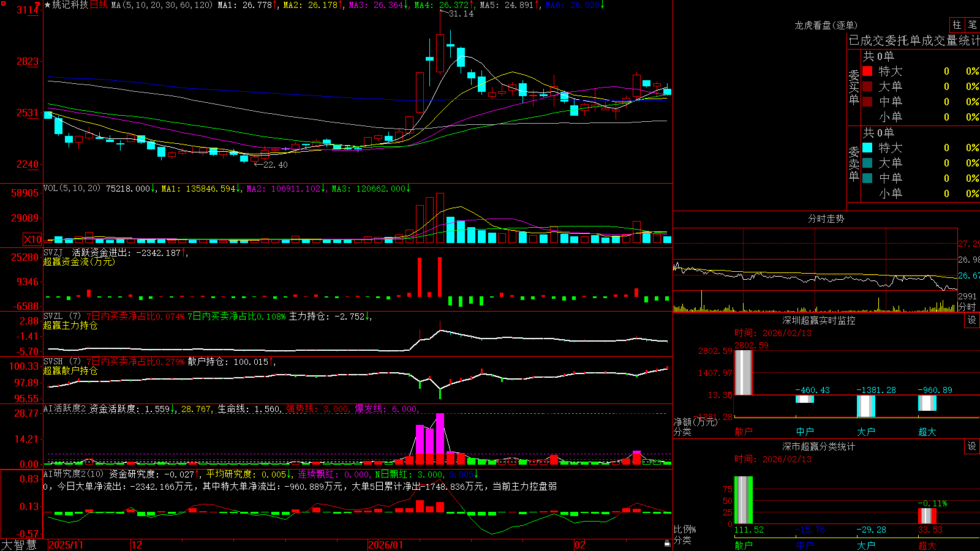Click the tallest magenta bar in AI活跃度2
This screenshot has height=551, width=980.
coord(440,434)
